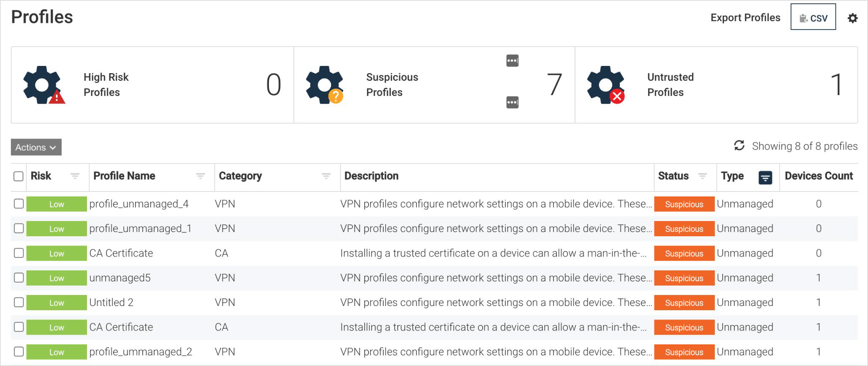Click the VPN category of unmanaged5

click(225, 278)
